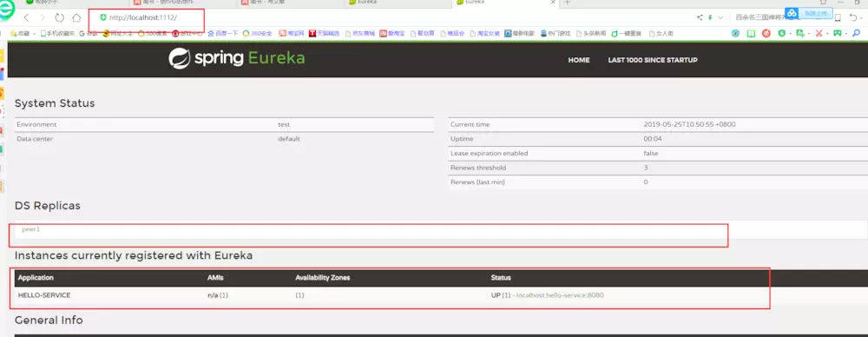Expand the scissors screenshot dropdown arrow

tap(827, 34)
